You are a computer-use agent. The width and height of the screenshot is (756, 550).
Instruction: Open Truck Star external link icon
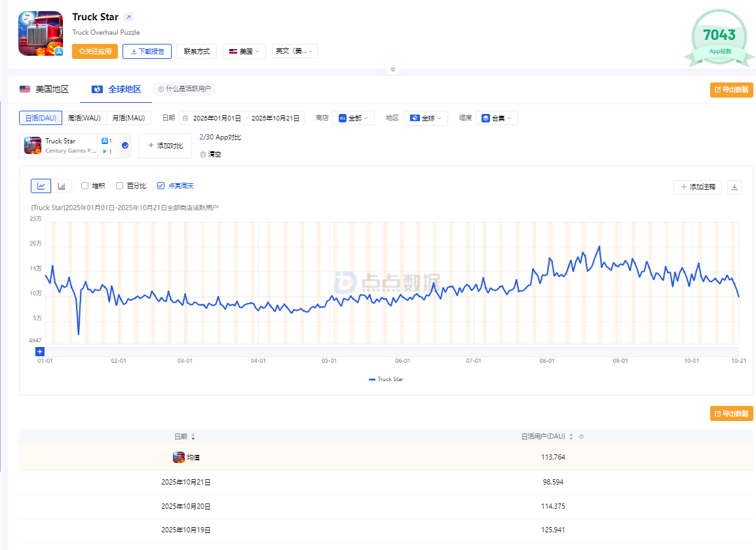(x=128, y=18)
